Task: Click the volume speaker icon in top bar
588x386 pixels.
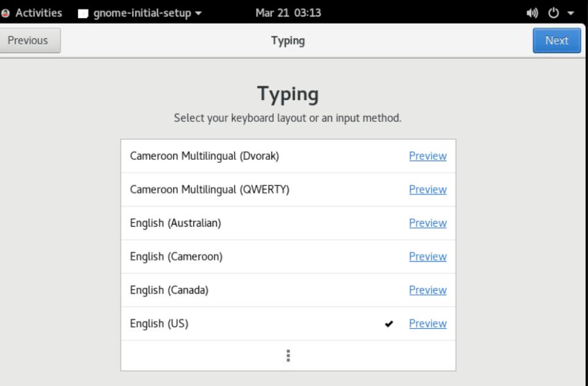Action: tap(533, 13)
